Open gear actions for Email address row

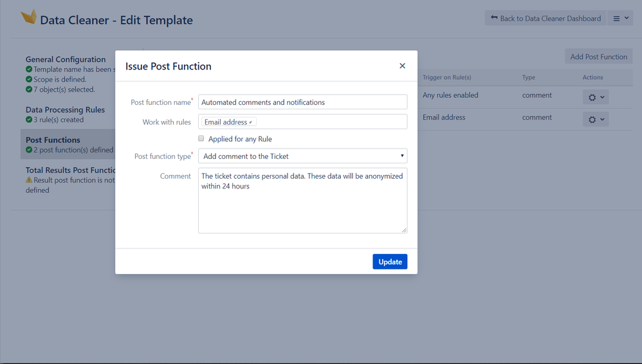pyautogui.click(x=595, y=119)
